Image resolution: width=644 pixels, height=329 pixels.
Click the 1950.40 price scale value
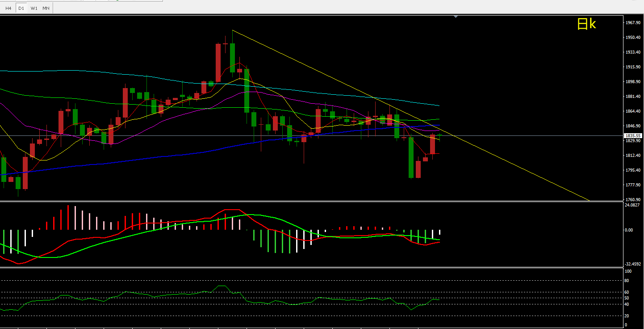[x=634, y=38]
